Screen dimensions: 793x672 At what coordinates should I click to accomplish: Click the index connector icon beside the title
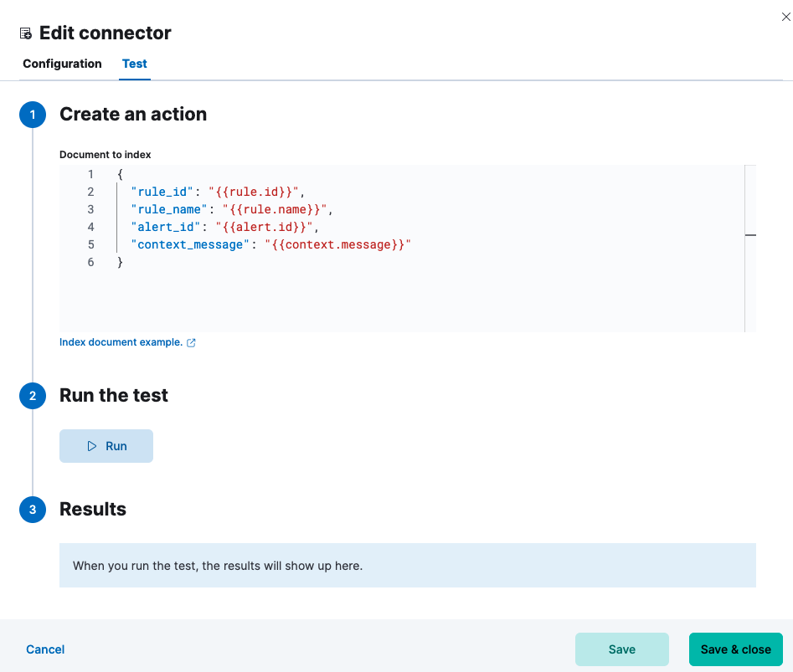click(26, 34)
